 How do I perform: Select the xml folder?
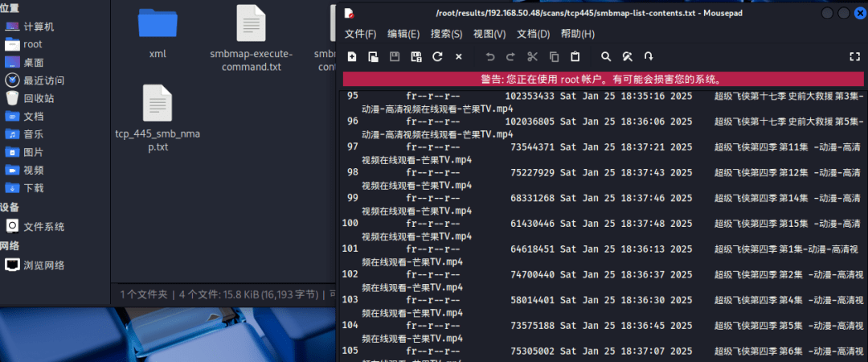coord(158,32)
